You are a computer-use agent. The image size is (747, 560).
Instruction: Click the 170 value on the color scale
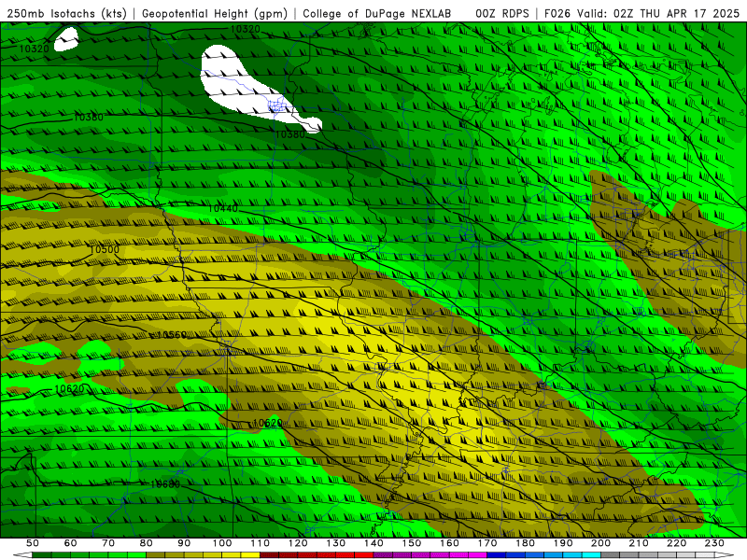tap(487, 543)
